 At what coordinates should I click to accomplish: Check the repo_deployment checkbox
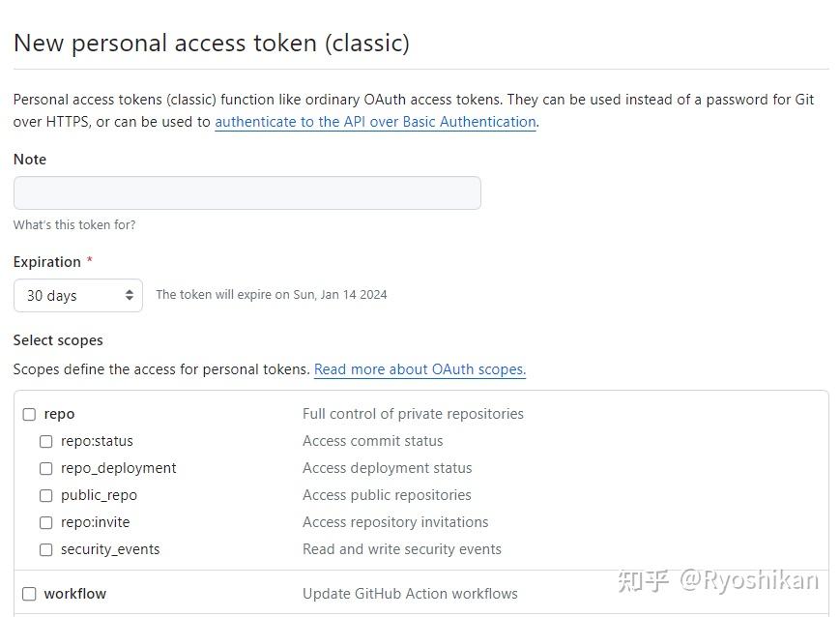coord(45,468)
